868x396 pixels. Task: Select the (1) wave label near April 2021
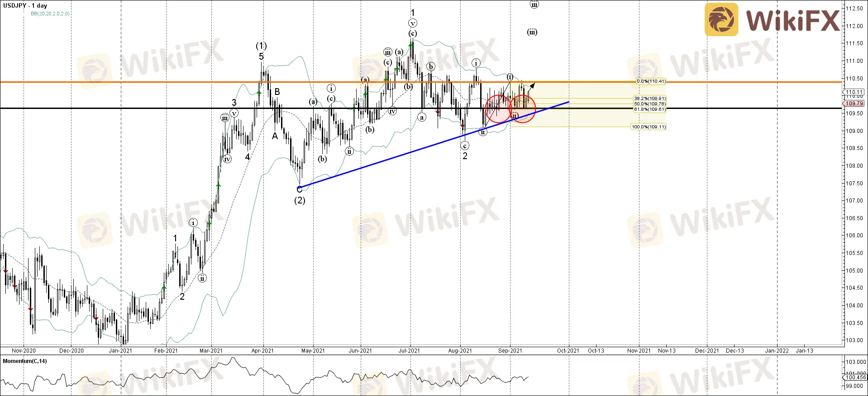[x=261, y=46]
